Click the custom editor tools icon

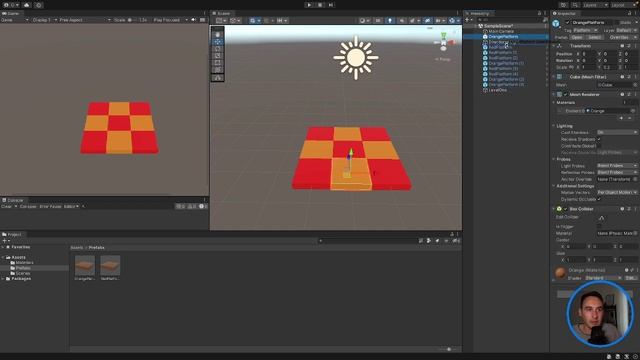pos(218,78)
